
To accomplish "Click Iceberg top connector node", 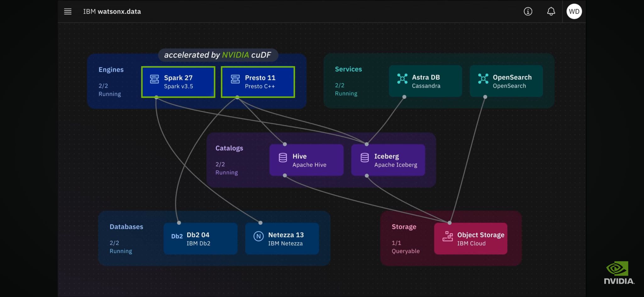I will click(367, 144).
